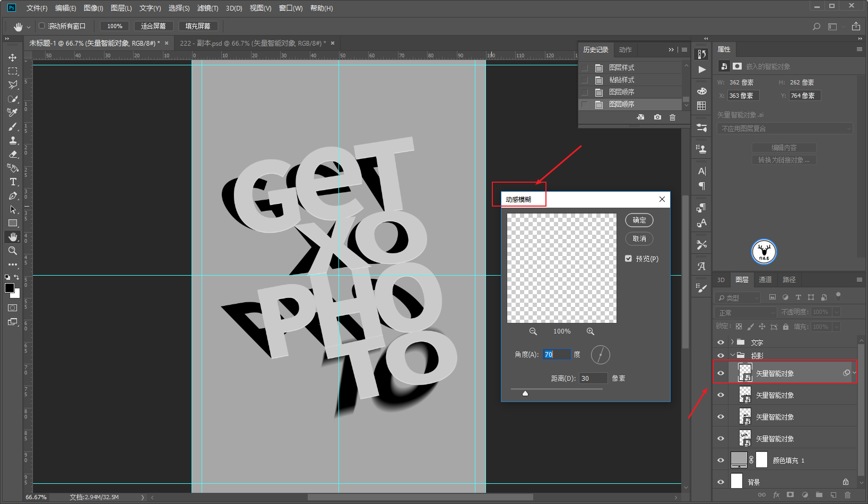The image size is (868, 504).
Task: Click the 取消 button in dialog
Action: point(639,238)
